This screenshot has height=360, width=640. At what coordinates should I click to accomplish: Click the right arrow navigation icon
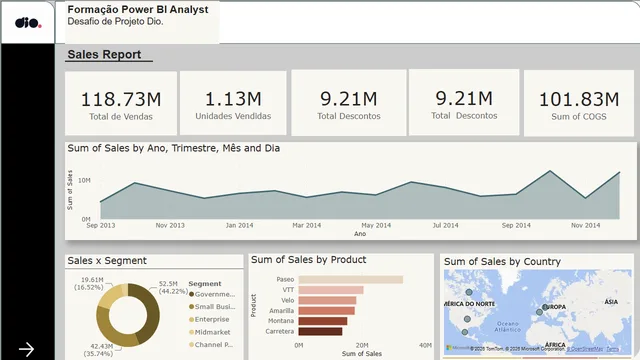coord(27,349)
